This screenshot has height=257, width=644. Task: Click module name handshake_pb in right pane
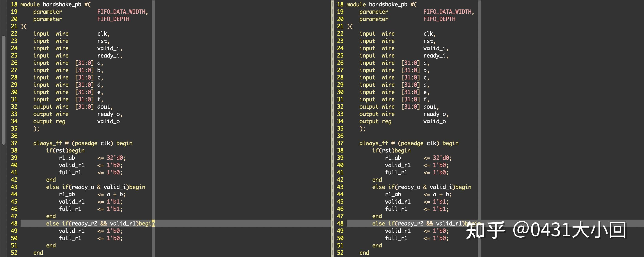pyautogui.click(x=388, y=5)
